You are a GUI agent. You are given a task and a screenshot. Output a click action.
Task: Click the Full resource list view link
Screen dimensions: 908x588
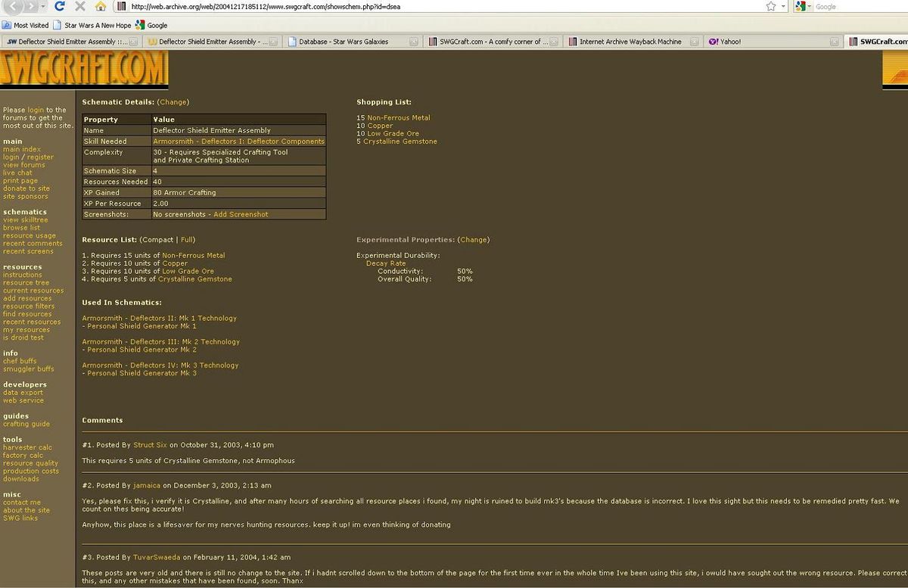point(187,240)
